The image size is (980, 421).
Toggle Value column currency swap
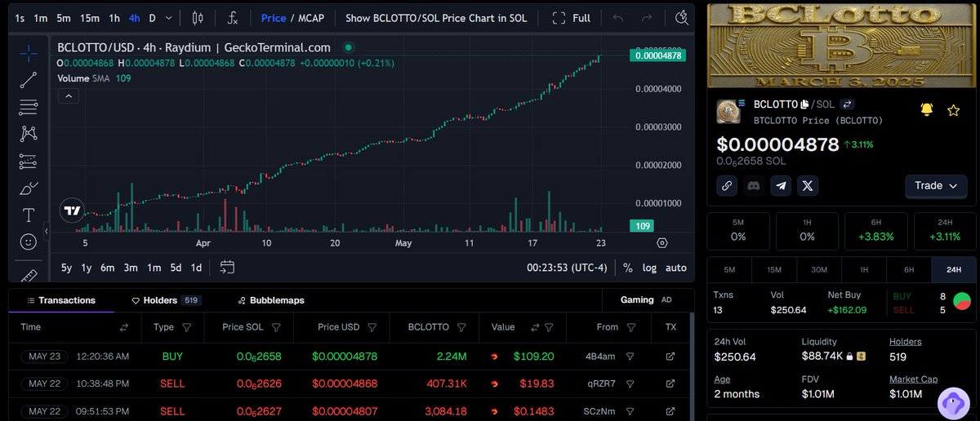click(536, 327)
